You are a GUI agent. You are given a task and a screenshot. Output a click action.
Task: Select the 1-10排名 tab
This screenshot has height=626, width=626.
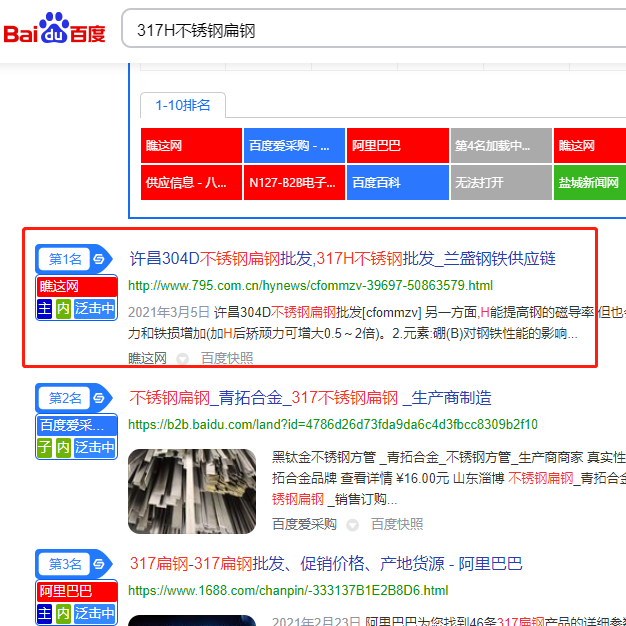[183, 105]
